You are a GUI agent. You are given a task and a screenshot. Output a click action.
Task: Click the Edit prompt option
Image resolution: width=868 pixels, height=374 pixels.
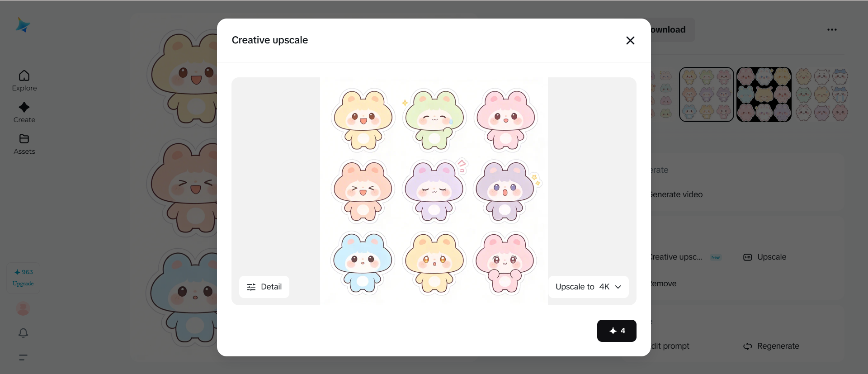(670, 346)
